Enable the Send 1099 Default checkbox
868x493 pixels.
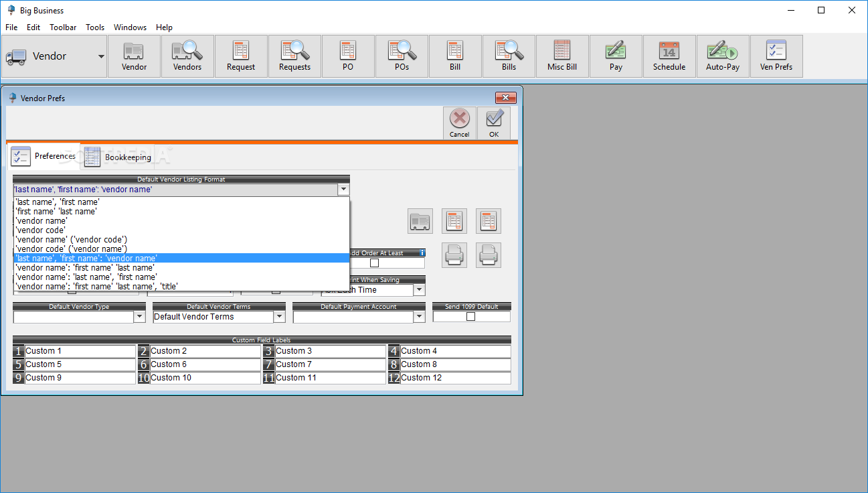click(x=470, y=317)
